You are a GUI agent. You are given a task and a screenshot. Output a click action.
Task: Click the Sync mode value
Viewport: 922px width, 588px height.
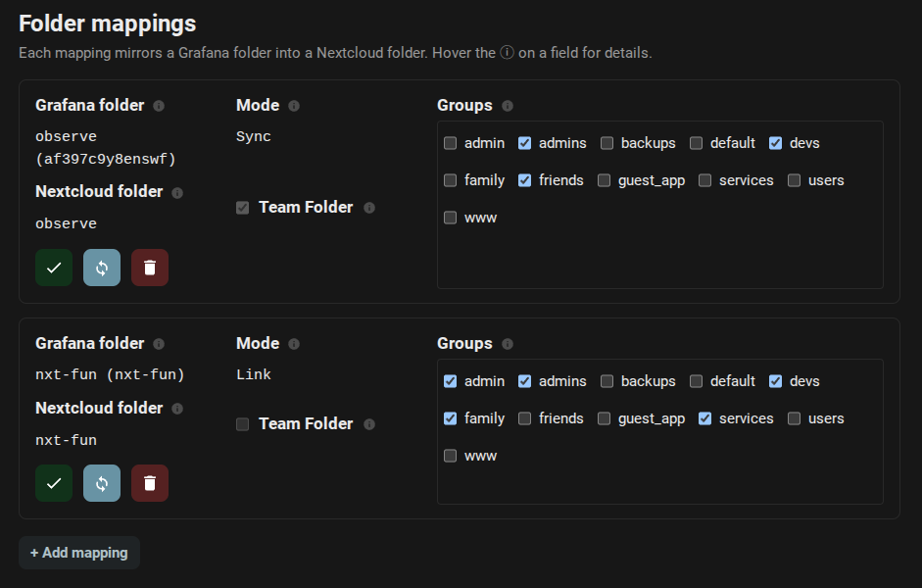tap(254, 137)
